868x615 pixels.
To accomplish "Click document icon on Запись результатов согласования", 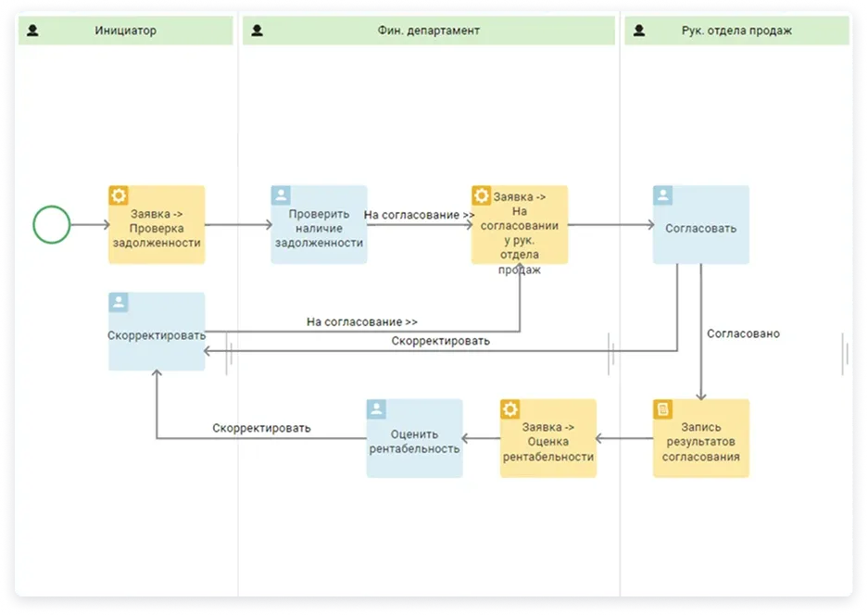I will 663,409.
